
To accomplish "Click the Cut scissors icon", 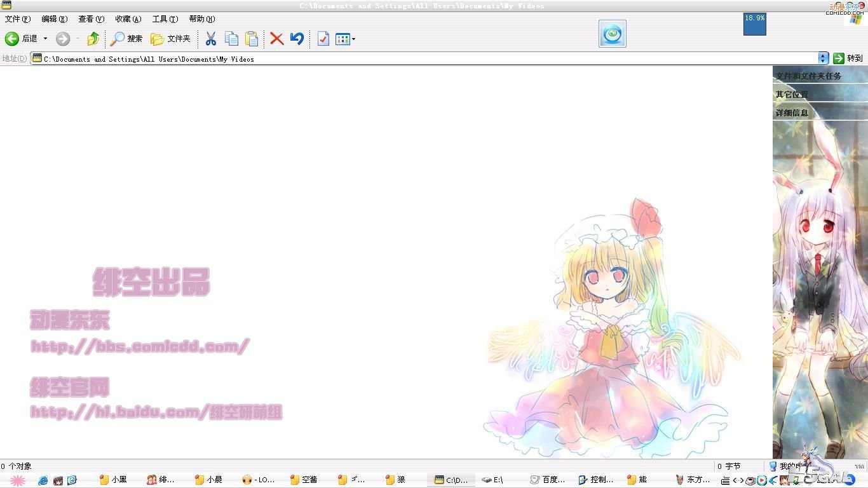I will click(x=211, y=39).
